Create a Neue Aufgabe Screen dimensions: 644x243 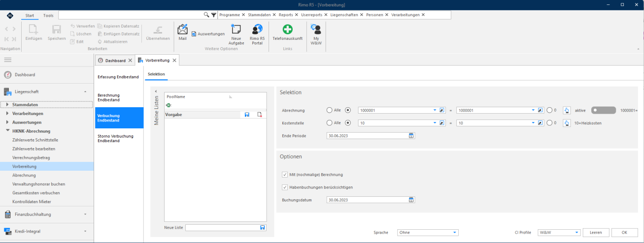click(236, 34)
